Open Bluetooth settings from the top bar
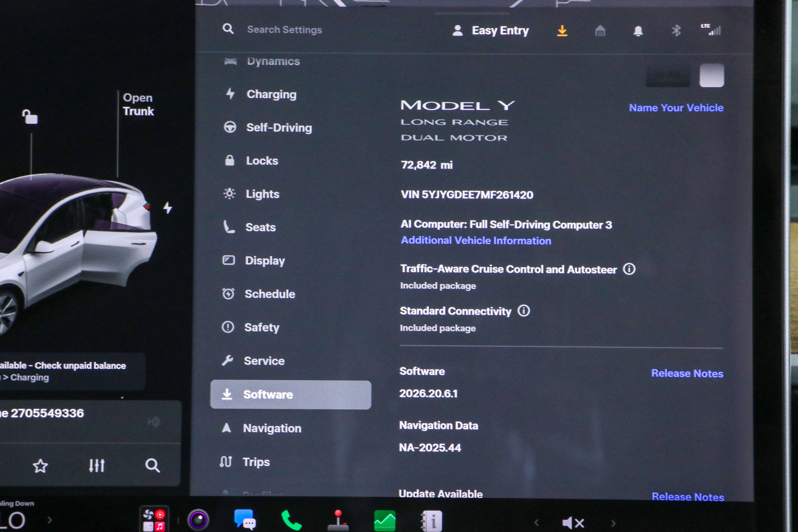 point(676,31)
